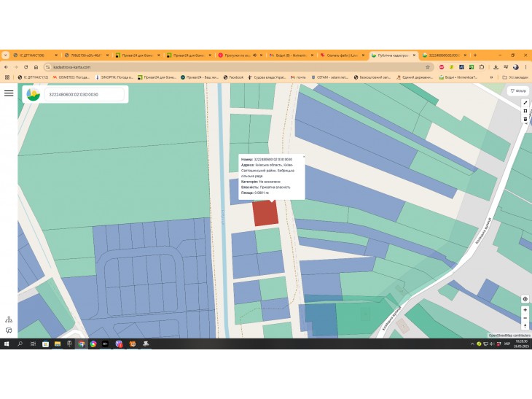
Task: Open the Фільтр filter button
Action: (x=518, y=90)
